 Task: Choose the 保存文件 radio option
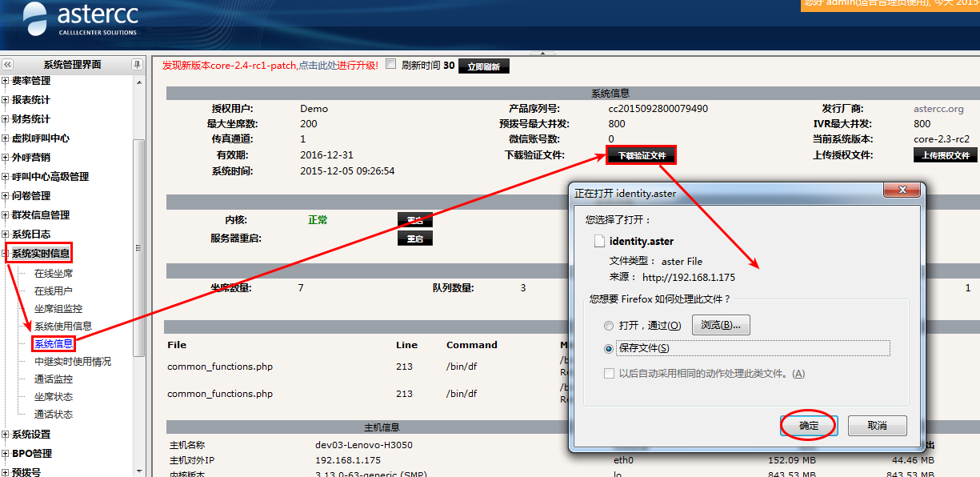click(x=610, y=348)
